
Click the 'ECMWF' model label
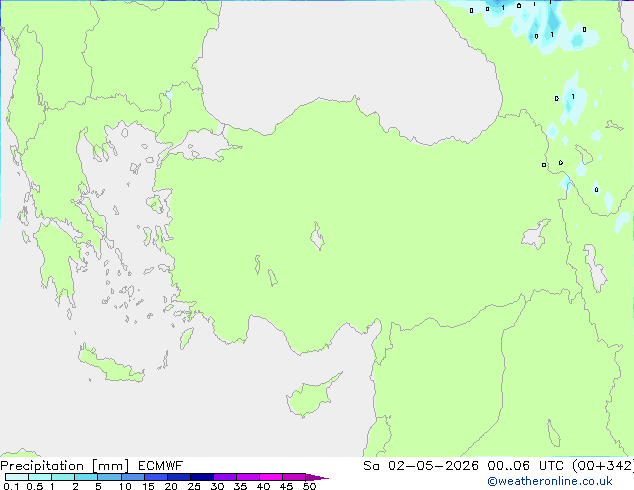click(161, 466)
